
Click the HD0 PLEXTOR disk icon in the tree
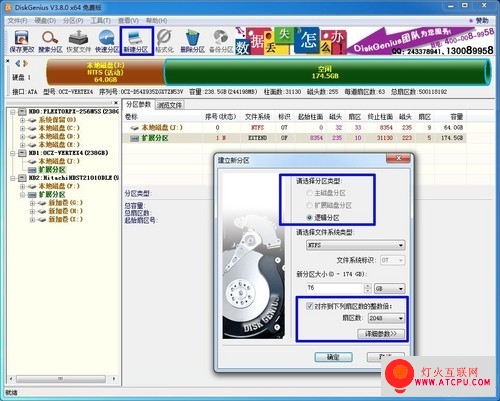click(22, 111)
